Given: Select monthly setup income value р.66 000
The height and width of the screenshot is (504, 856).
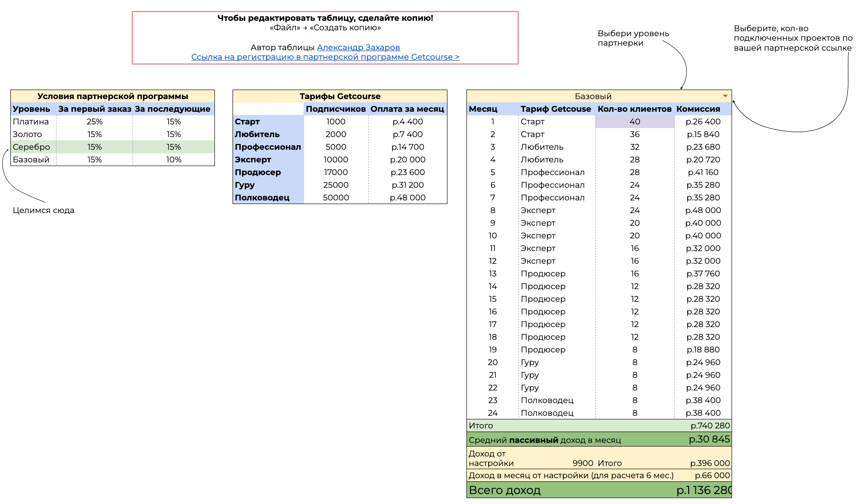Looking at the screenshot, I should coord(713,475).
